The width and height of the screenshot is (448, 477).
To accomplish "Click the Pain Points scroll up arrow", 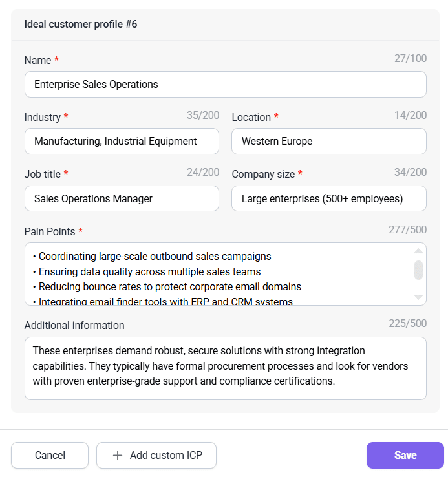I will (418, 251).
